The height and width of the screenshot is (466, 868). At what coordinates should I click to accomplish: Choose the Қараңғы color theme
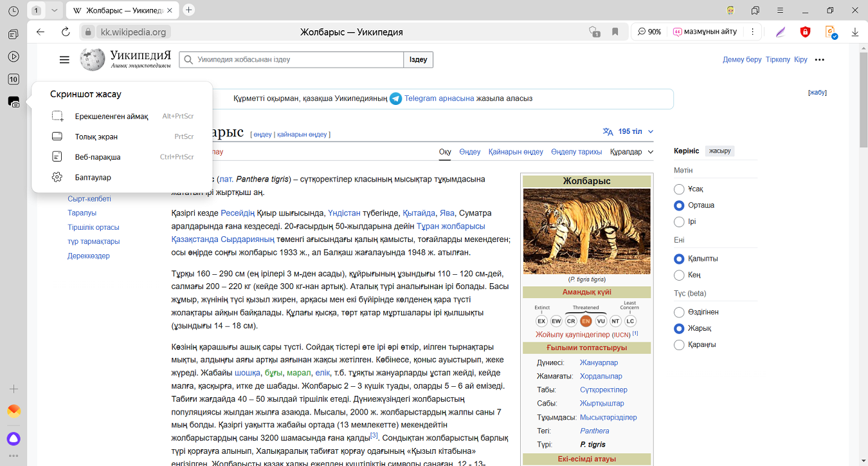tap(679, 345)
